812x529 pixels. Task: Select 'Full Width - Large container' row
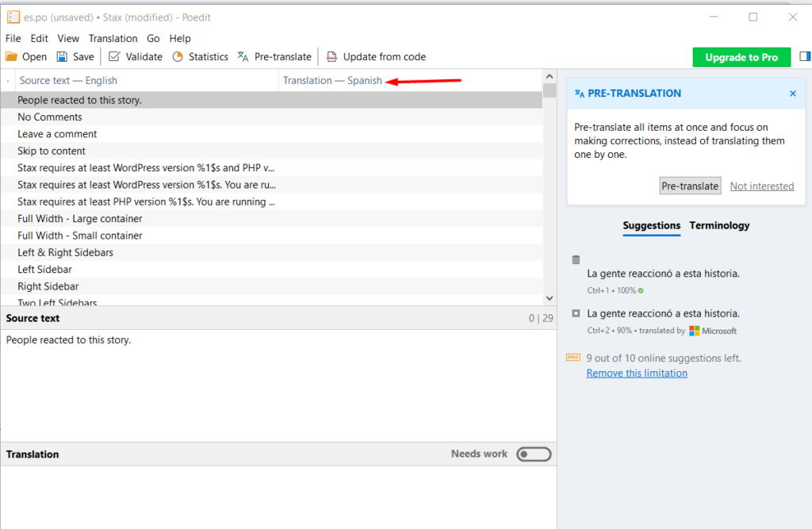271,219
